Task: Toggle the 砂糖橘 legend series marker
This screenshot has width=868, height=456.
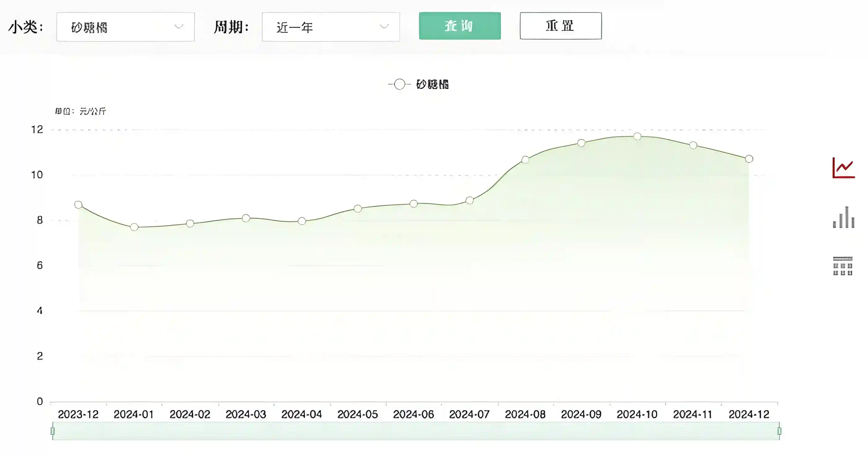Action: (400, 84)
